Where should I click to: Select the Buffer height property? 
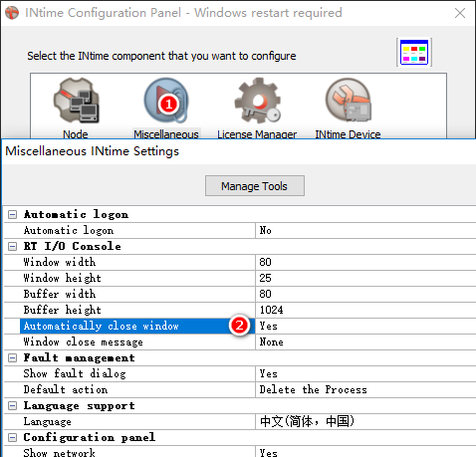(x=137, y=311)
